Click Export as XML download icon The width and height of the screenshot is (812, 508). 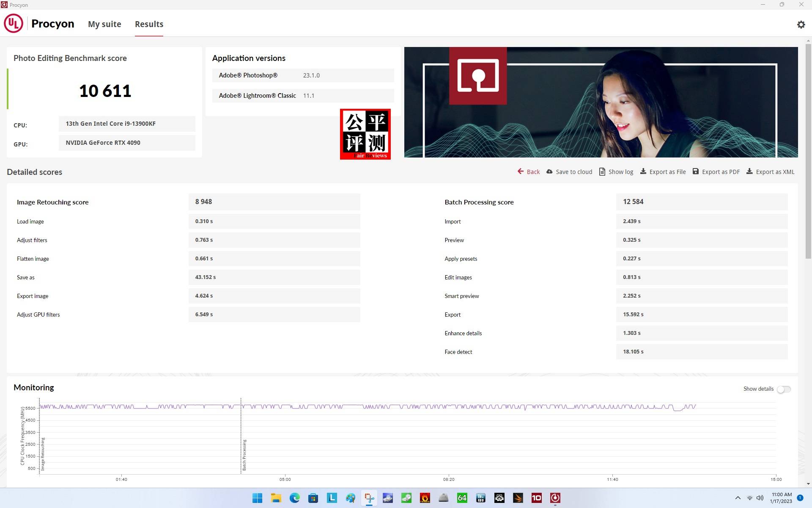(x=749, y=171)
